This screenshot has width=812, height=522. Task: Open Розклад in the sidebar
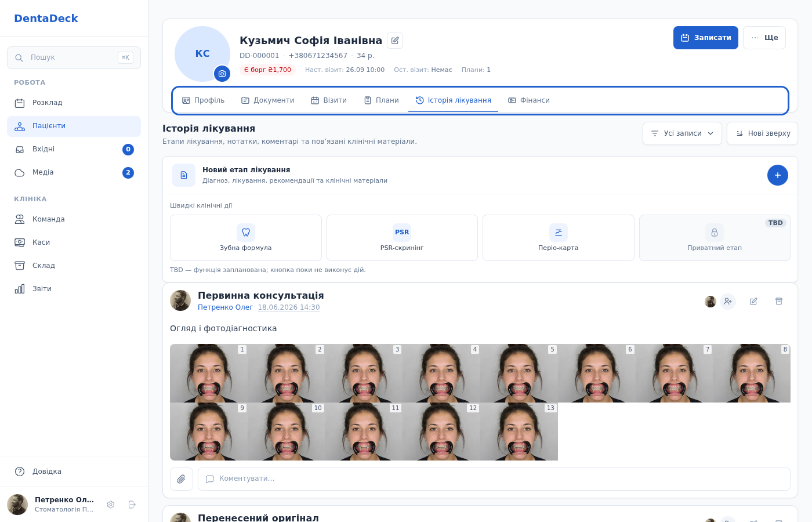pos(74,103)
